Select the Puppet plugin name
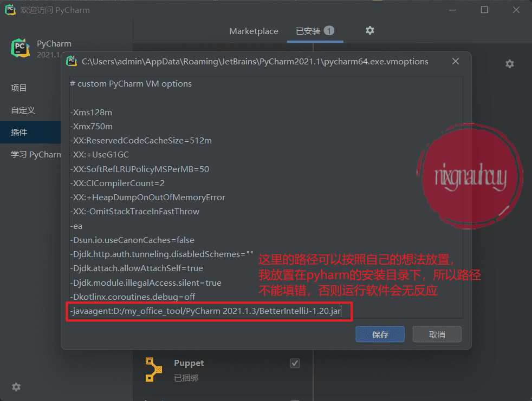 [189, 363]
